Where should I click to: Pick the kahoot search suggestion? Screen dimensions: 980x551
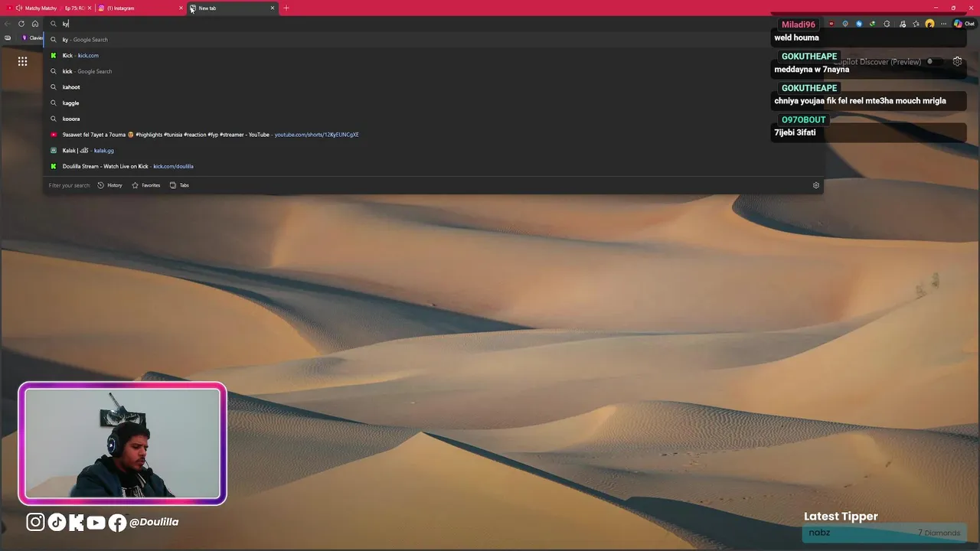coord(433,87)
